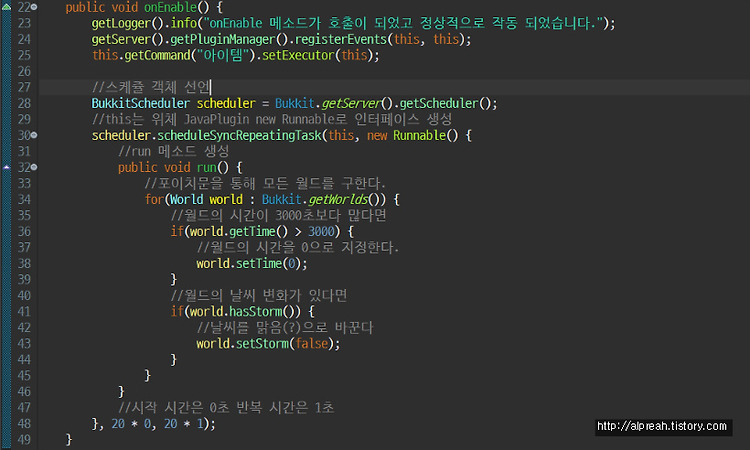
Task: Click getScheduler on line 28
Action: [439, 103]
